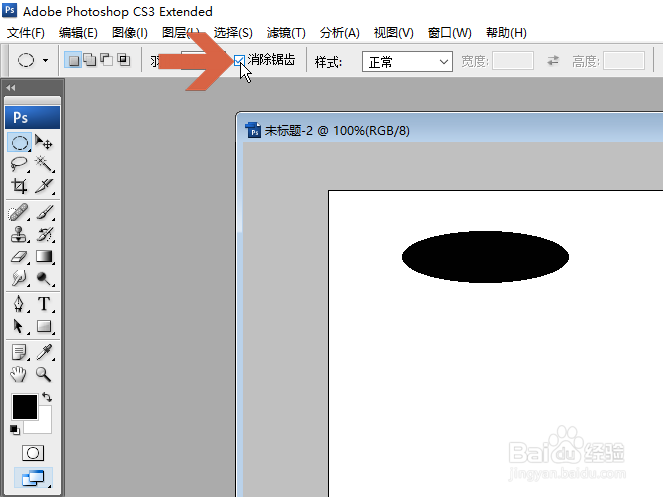Select the Eyedropper tool

click(x=44, y=352)
